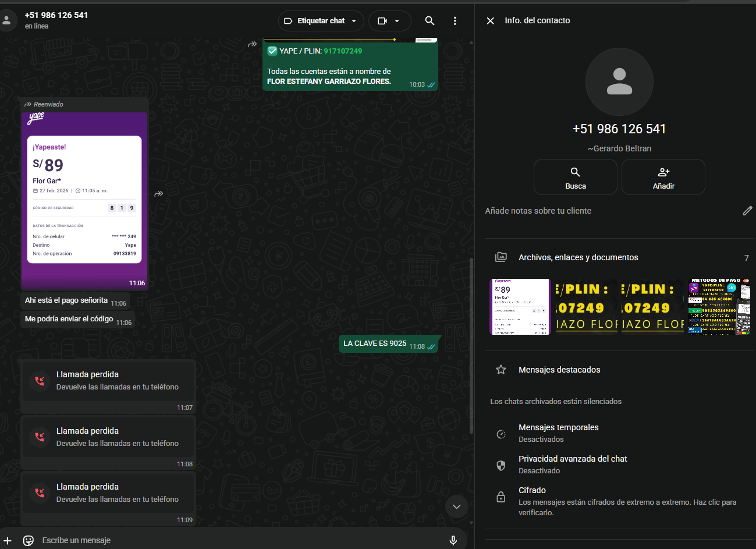Click forward arrow beside the Yape receipt
756x549 pixels.
(158, 194)
